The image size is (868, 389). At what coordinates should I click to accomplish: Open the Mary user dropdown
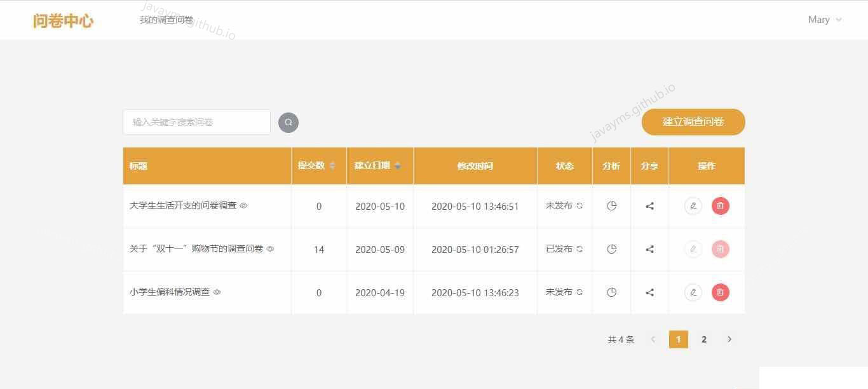(x=825, y=20)
